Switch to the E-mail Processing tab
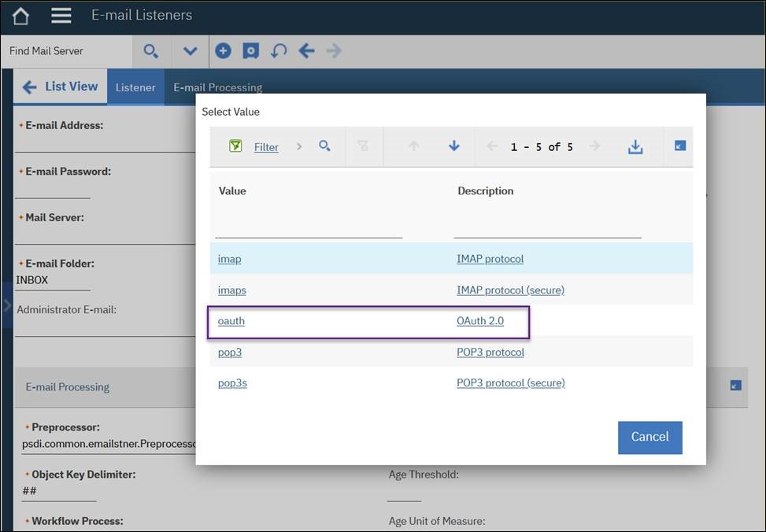Viewport: 766px width, 532px height. pyautogui.click(x=217, y=87)
